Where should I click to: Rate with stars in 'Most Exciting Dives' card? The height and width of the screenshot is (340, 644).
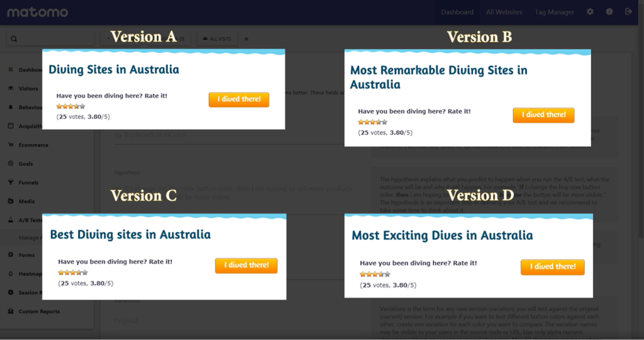point(375,275)
